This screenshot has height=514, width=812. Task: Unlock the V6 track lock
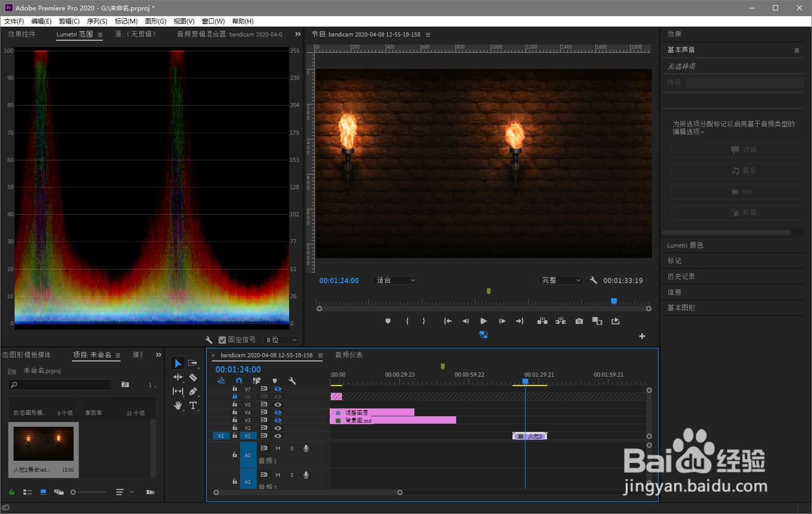[235, 396]
